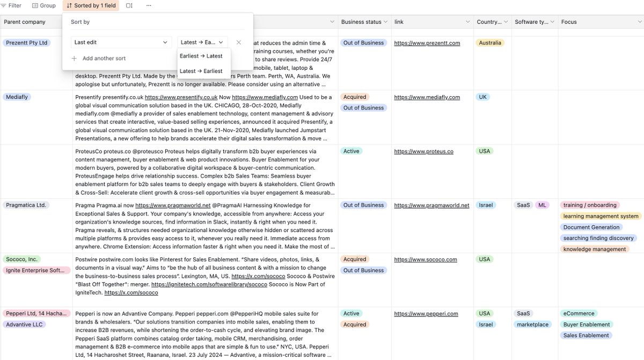Select the eCommerce focus tag
Image resolution: width=644 pixels, height=360 pixels.
pyautogui.click(x=579, y=314)
